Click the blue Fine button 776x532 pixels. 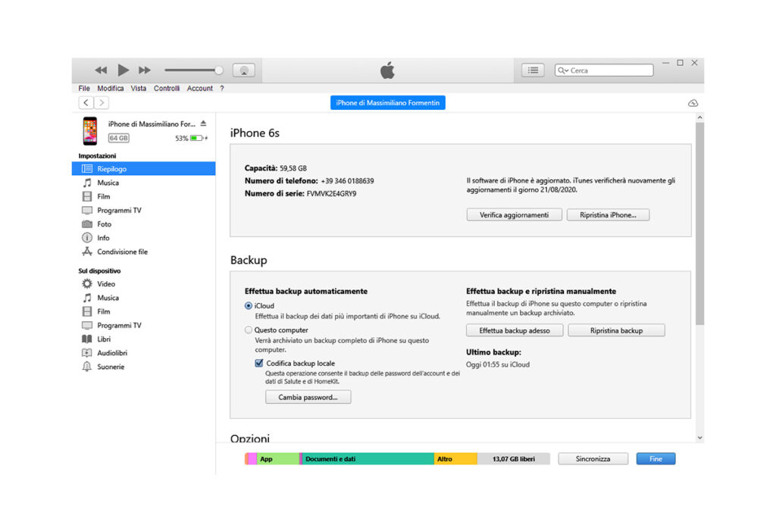click(656, 458)
